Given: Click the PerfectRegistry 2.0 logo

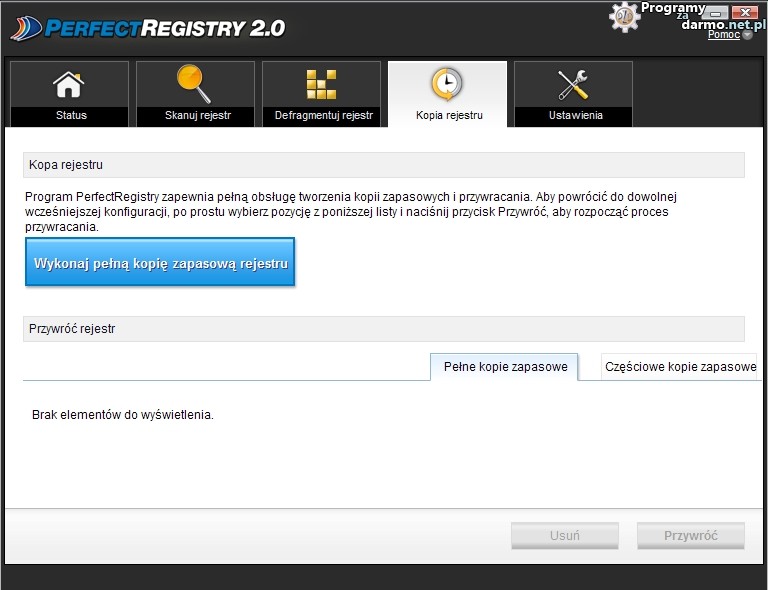Looking at the screenshot, I should point(148,27).
